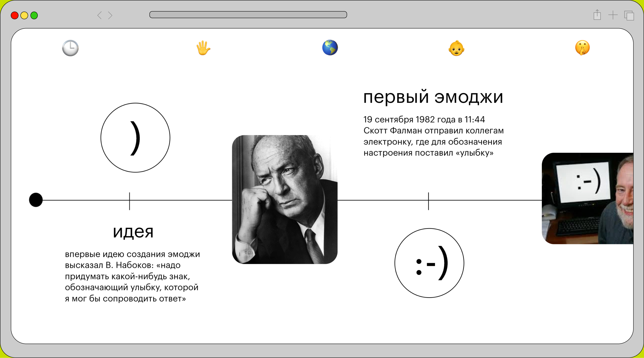Open the black-and-white portrait photo

tap(285, 199)
